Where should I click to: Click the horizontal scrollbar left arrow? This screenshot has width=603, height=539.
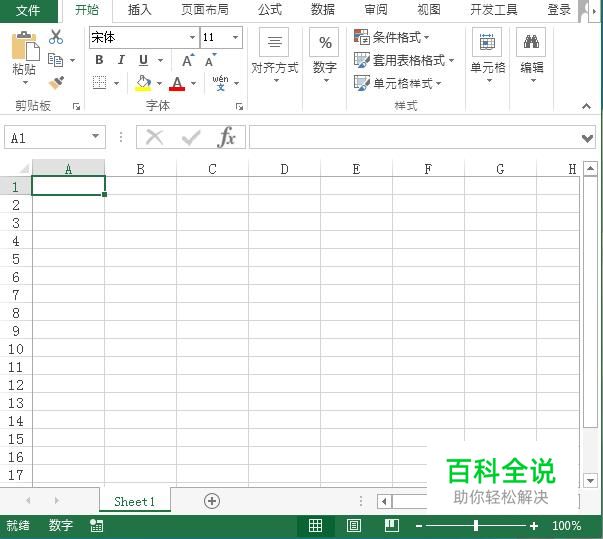[384, 501]
